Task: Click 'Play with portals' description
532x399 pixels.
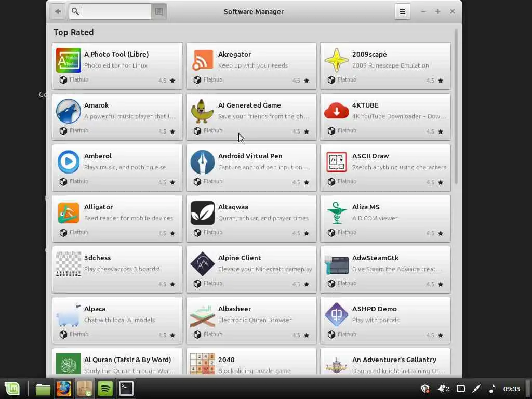Action: coord(376,320)
